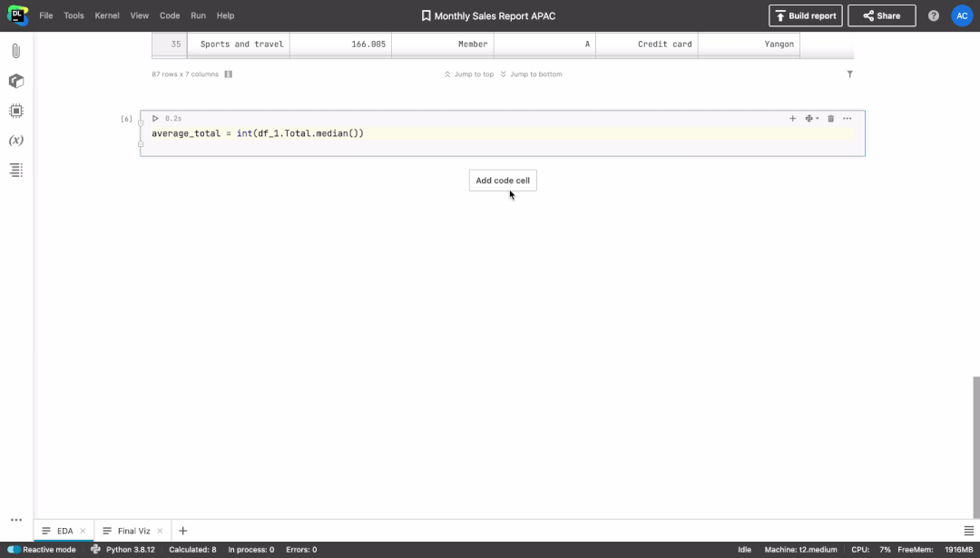The image size is (980, 558).
Task: Collapse the code cell using top fold marker
Action: tap(141, 123)
